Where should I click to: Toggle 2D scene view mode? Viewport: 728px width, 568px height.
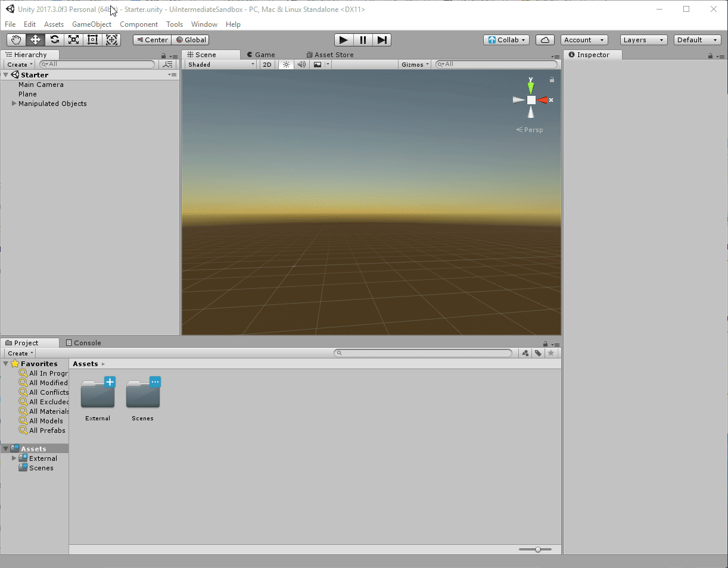pyautogui.click(x=267, y=64)
